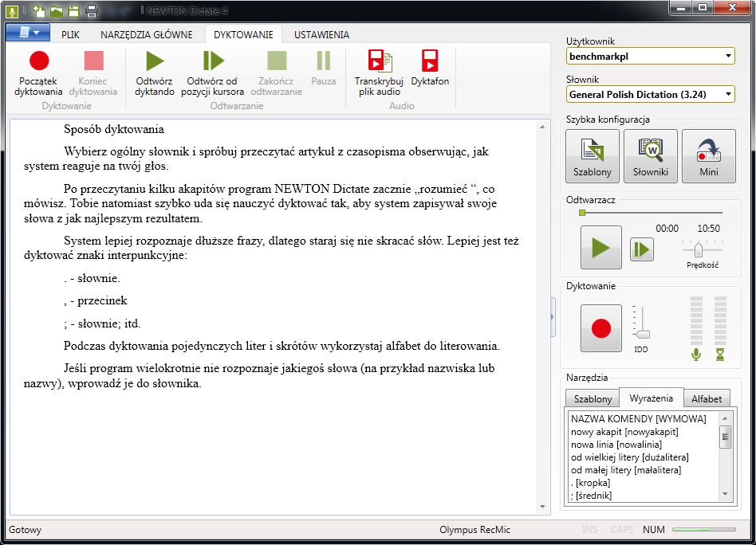The image size is (756, 545).
Task: Click up arrow of commands list scrollbar
Action: [725, 418]
